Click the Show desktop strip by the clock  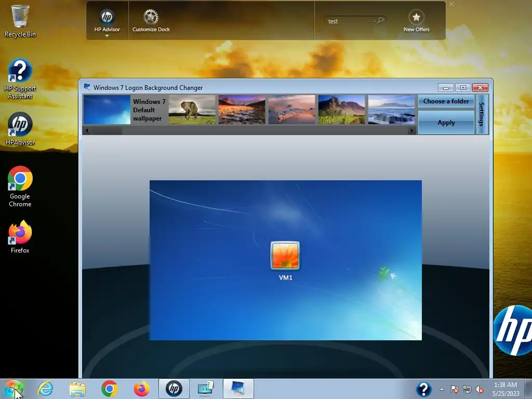[x=528, y=389]
